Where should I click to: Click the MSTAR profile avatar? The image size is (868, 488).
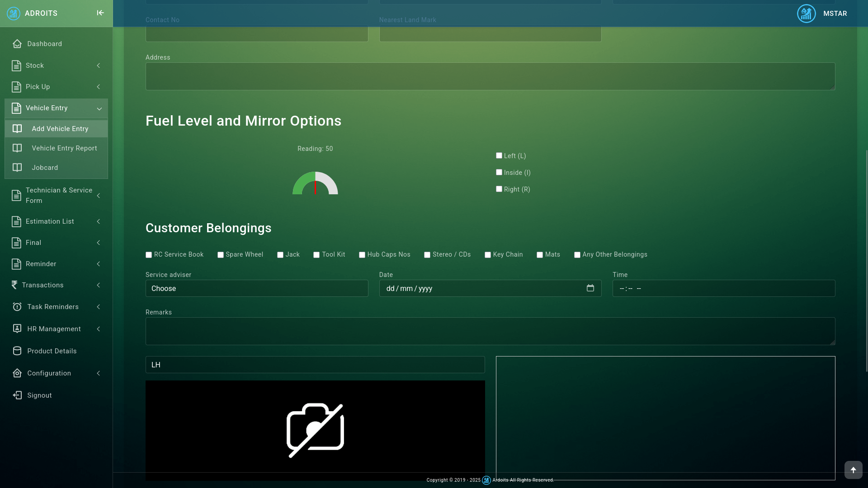pos(807,14)
